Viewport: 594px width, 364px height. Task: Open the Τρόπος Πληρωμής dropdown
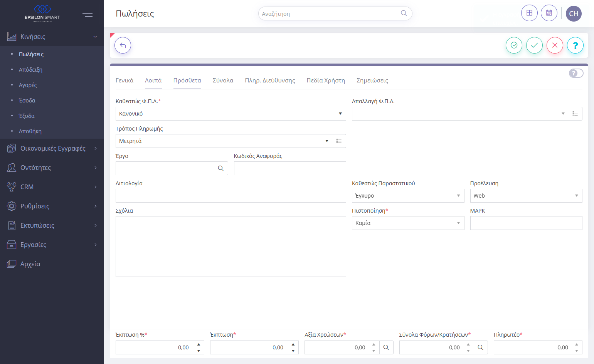coord(327,141)
